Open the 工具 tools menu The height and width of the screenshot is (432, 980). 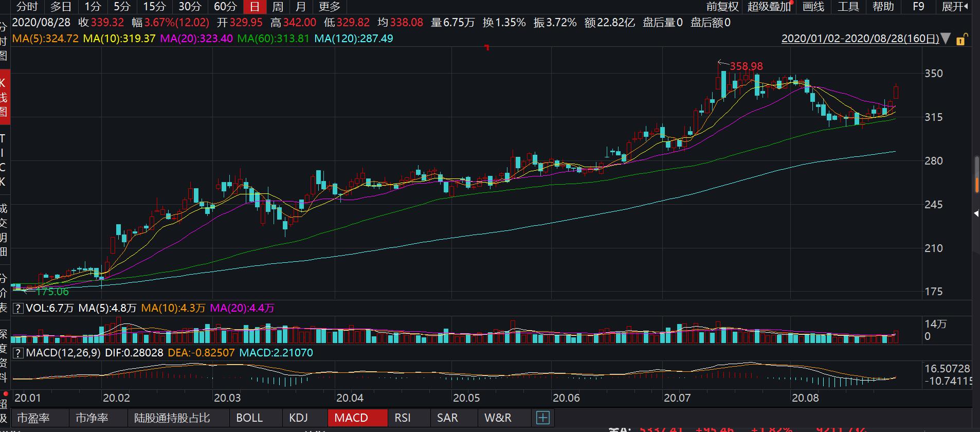click(x=848, y=7)
